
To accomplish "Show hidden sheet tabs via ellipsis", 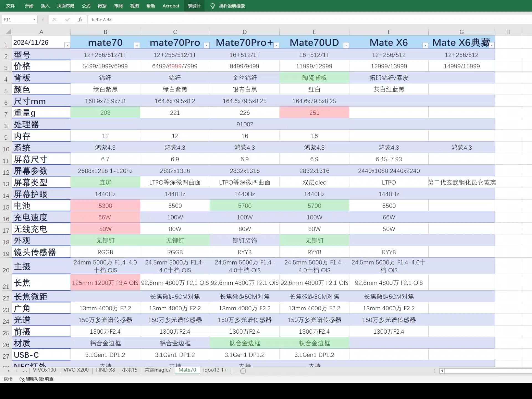I will tap(25, 370).
